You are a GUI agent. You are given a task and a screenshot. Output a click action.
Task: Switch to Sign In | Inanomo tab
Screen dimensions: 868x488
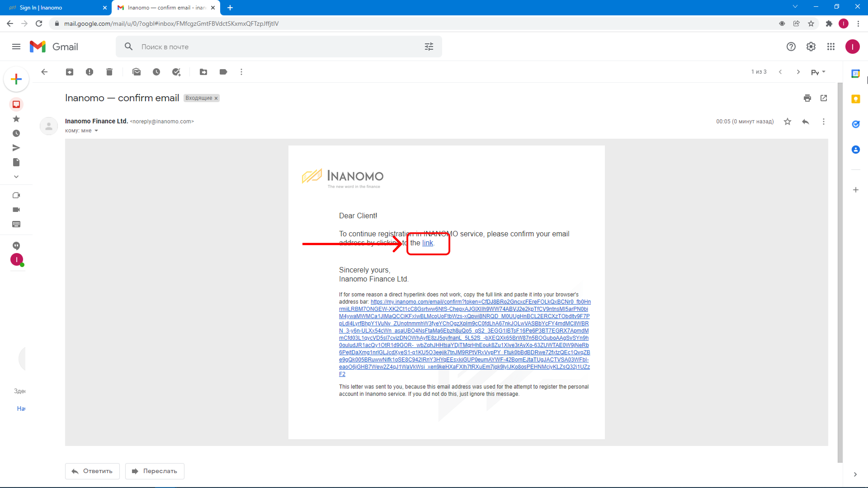(x=56, y=7)
